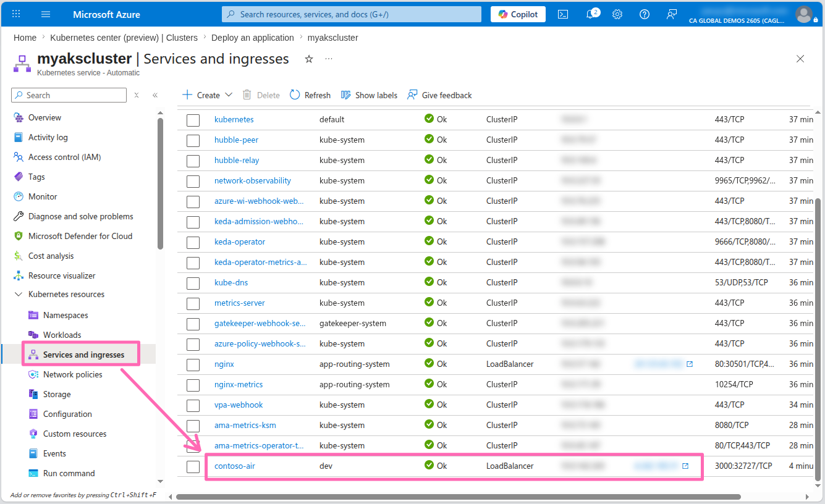Viewport: 825px width, 504px height.
Task: Go to Home breadcrumb
Action: 25,38
